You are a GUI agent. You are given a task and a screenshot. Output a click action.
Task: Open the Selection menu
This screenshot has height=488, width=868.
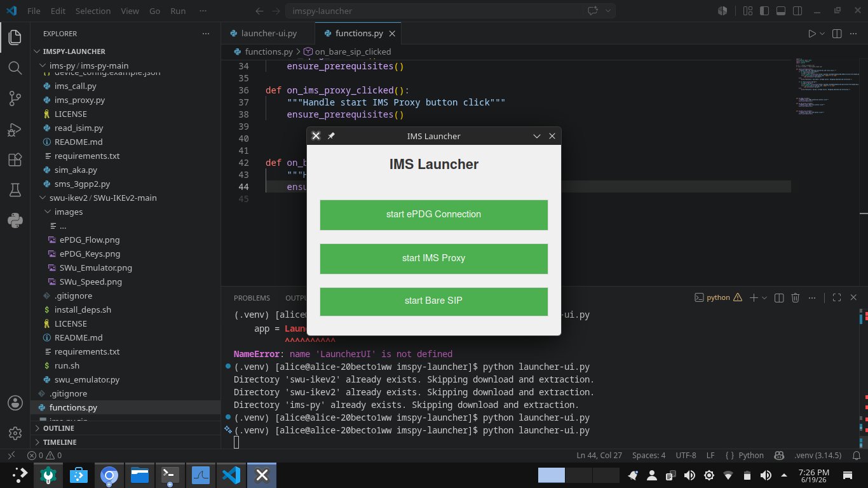93,11
